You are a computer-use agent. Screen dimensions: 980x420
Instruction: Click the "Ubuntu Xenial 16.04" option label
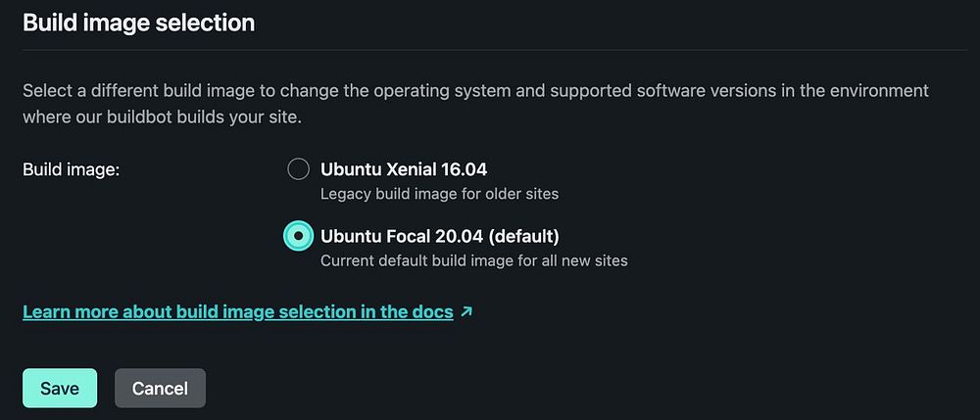403,169
